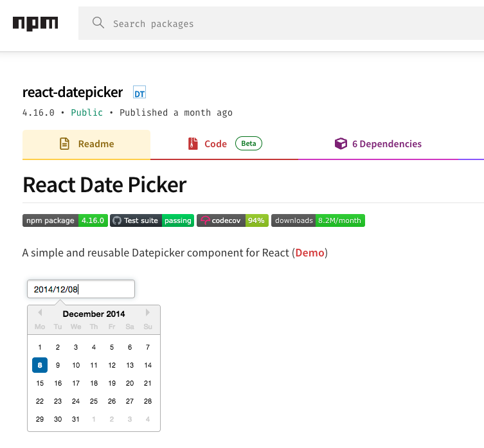Open the npm package 4.16.0 badge
This screenshot has width=484, height=448.
pyautogui.click(x=65, y=220)
